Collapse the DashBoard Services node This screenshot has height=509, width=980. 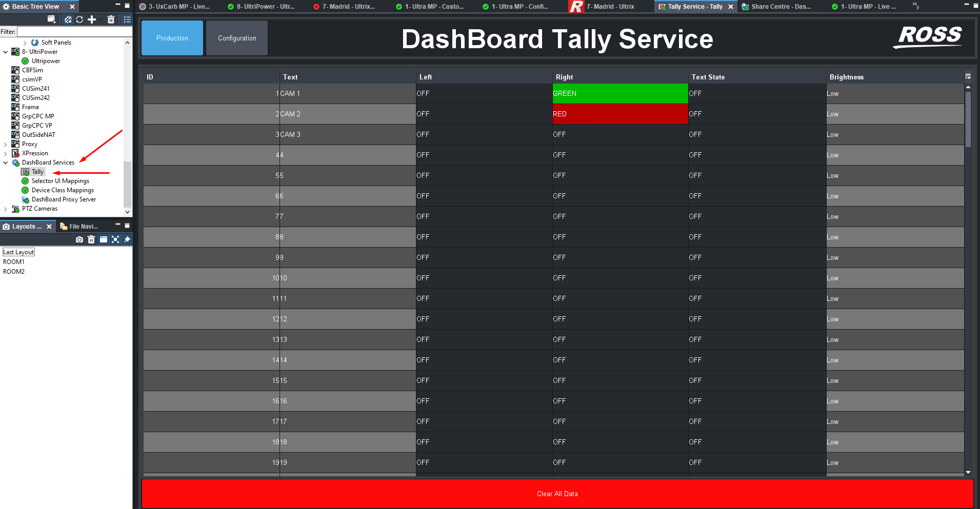coord(6,162)
